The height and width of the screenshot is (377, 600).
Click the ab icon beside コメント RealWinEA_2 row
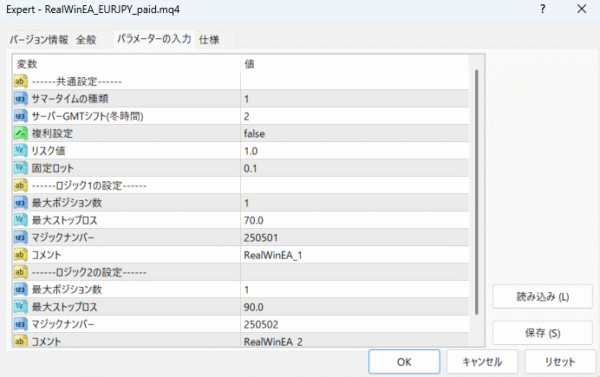click(x=20, y=341)
